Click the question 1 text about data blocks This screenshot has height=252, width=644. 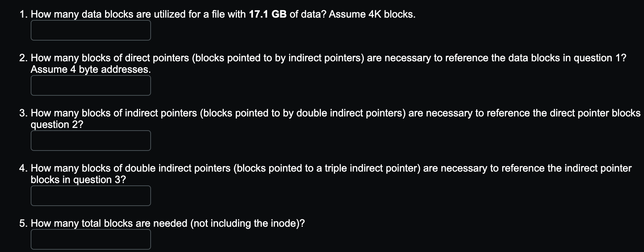[153, 14]
